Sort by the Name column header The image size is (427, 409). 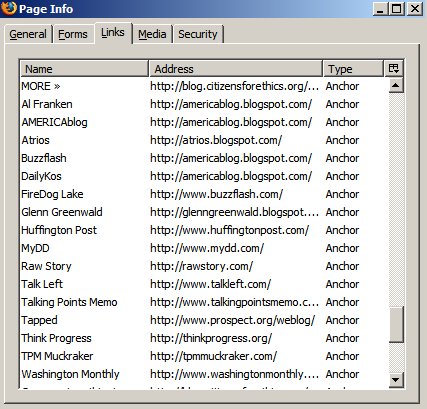click(x=84, y=69)
